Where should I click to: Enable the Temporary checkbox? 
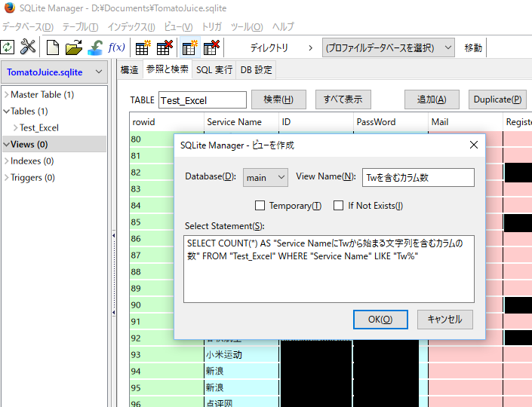[260, 206]
